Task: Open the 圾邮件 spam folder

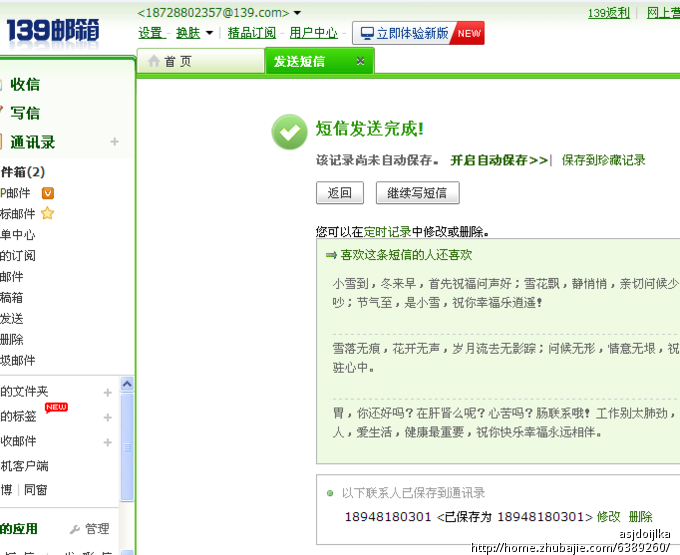Action: (18, 360)
